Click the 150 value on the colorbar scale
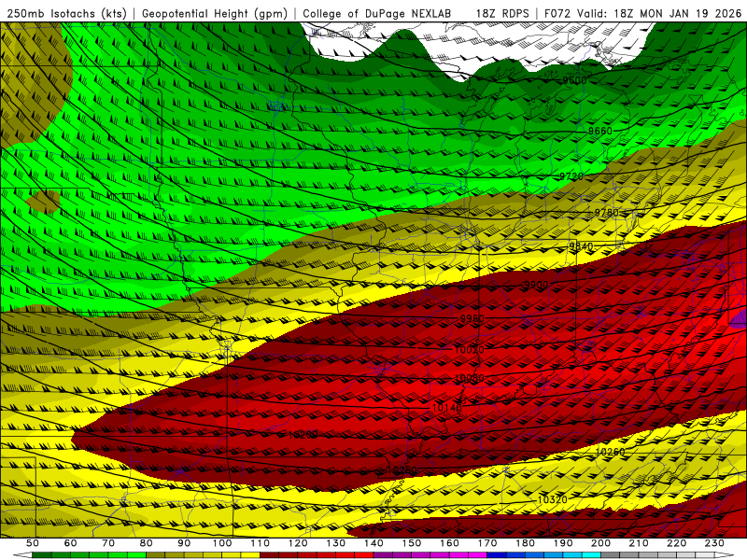The height and width of the screenshot is (560, 747). pos(412,543)
